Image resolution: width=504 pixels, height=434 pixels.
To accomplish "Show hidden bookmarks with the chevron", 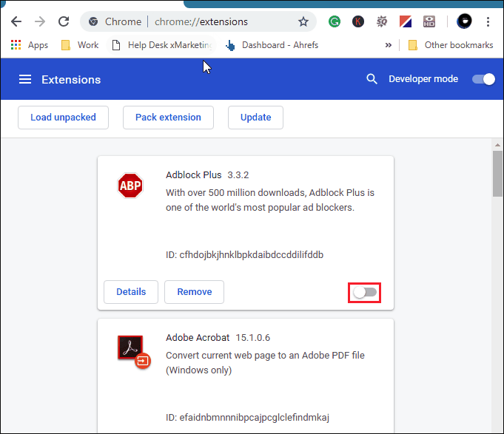I will click(x=389, y=45).
